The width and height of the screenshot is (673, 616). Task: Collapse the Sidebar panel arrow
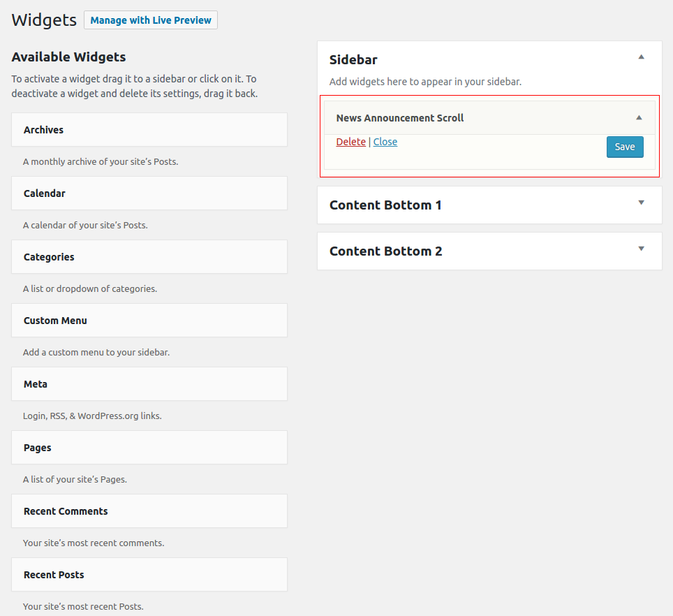(641, 57)
